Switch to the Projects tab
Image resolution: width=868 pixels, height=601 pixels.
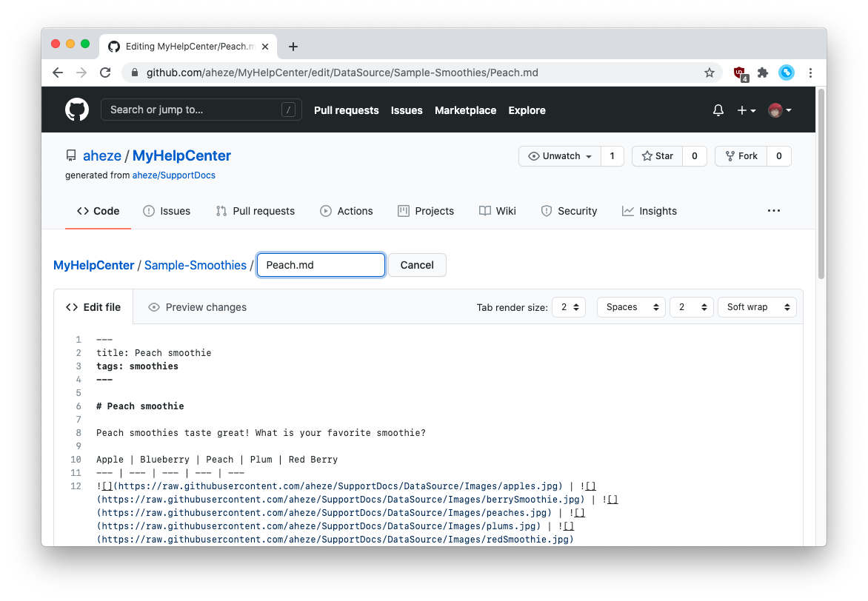point(426,211)
